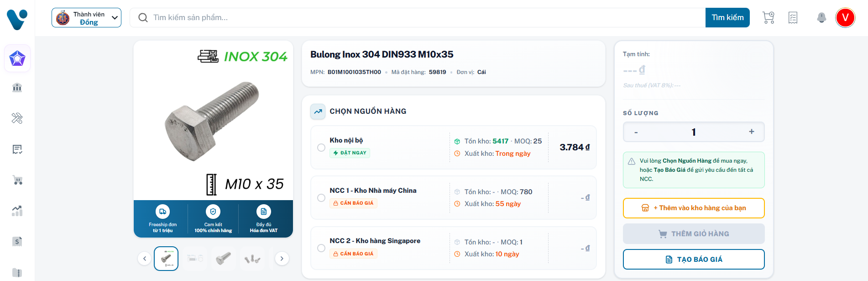The image size is (868, 281).
Task: Click the quantity value field
Action: tap(694, 132)
